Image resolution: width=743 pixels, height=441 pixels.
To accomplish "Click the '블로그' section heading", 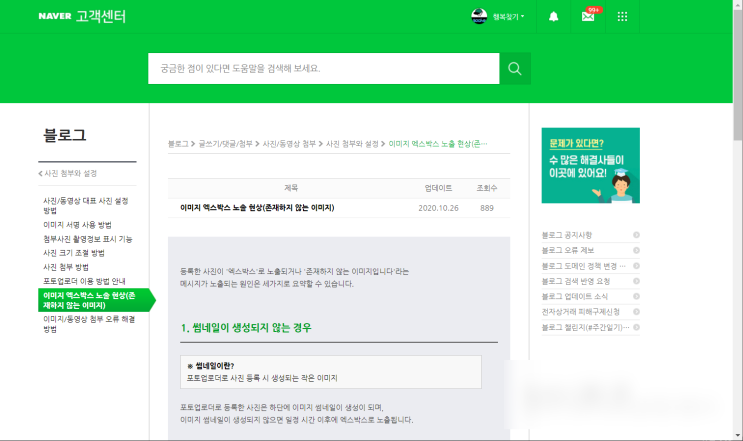I will pyautogui.click(x=65, y=135).
